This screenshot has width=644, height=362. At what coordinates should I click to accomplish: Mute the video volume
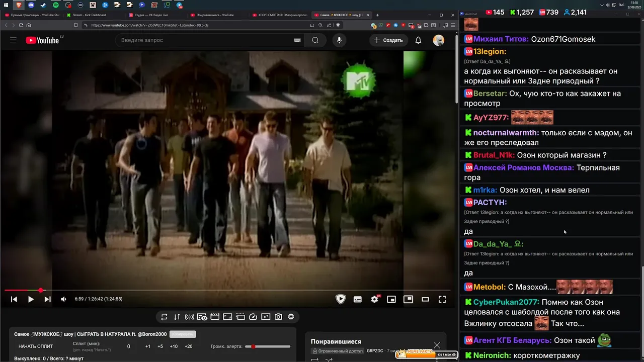tap(63, 299)
